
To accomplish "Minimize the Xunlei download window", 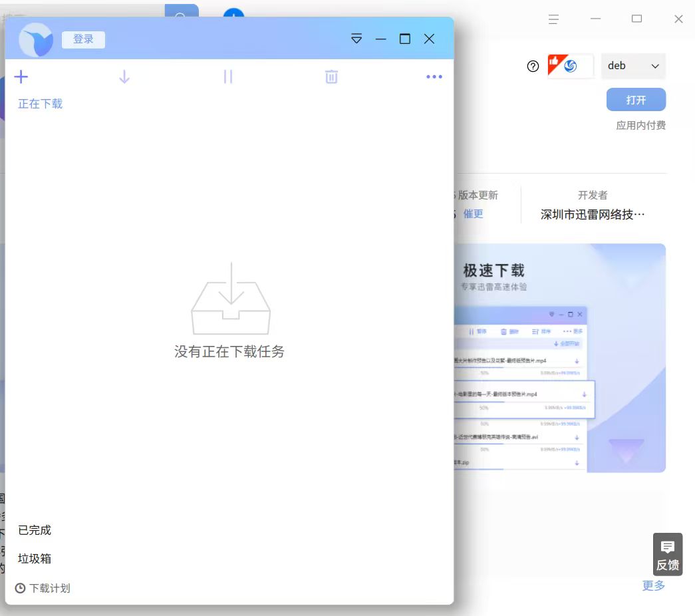I will point(380,39).
